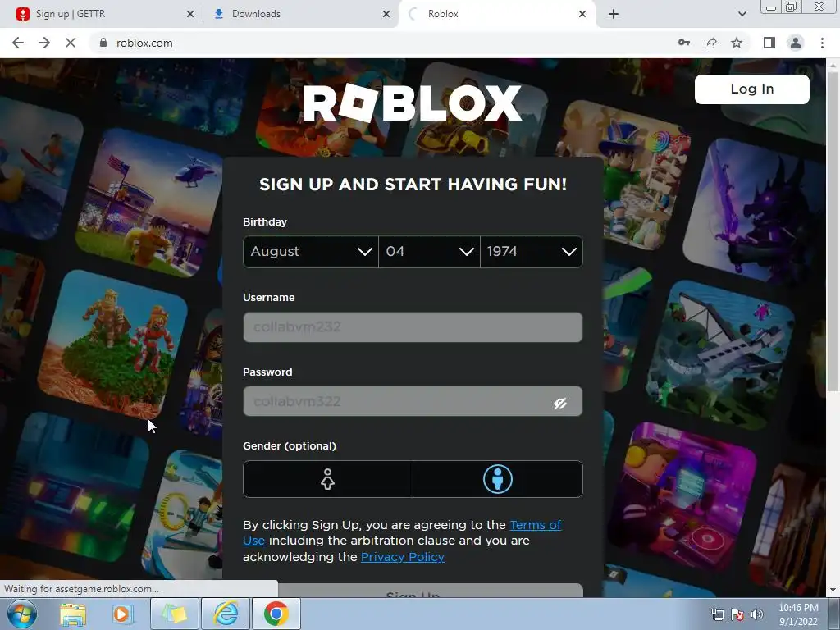
Task: Switch to the Sign up | GETTR tab
Action: (102, 14)
